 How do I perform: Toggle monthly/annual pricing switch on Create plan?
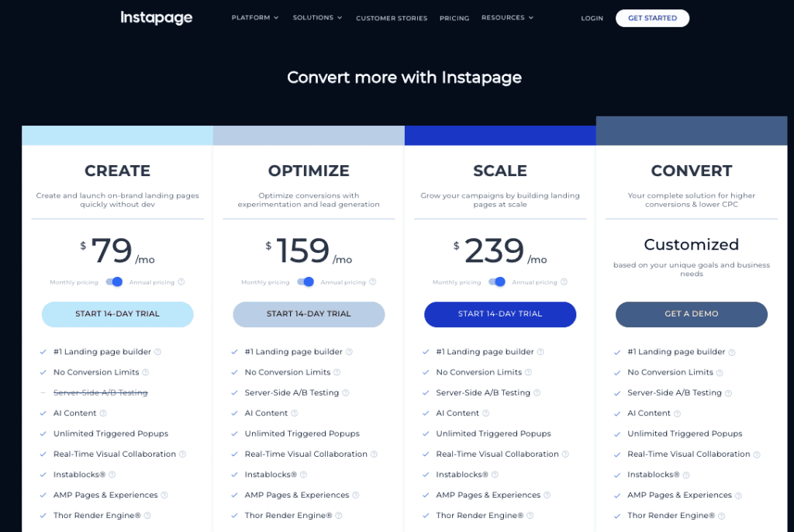tap(114, 282)
